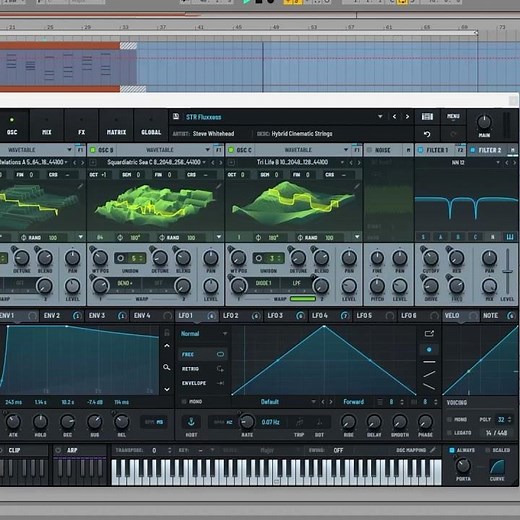Toggle Filter 1 power button
This screenshot has height=520, width=520.
coord(420,150)
